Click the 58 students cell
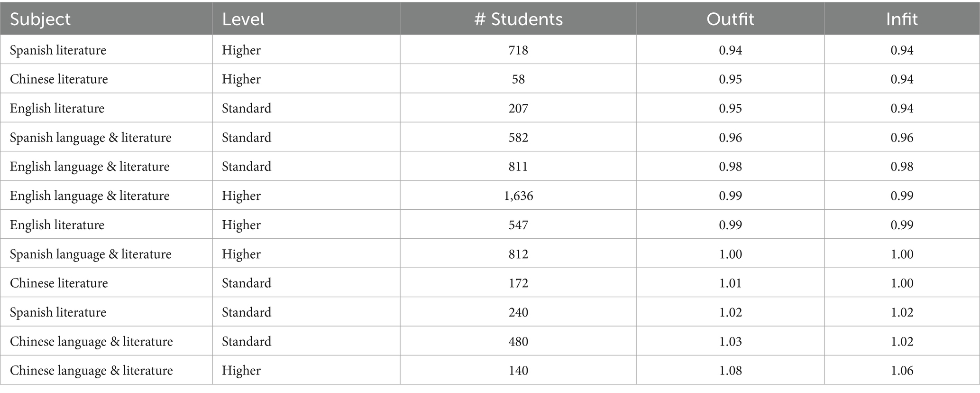 point(518,79)
